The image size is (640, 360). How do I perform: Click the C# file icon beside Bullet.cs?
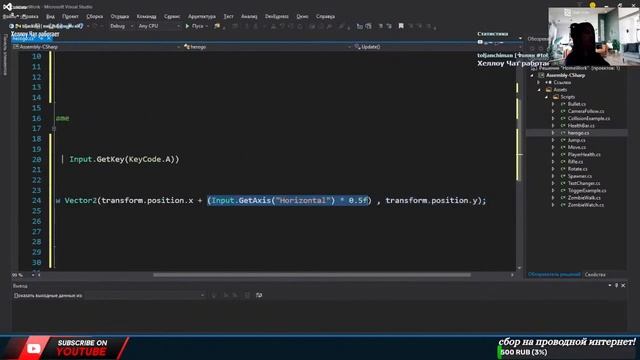click(x=563, y=104)
